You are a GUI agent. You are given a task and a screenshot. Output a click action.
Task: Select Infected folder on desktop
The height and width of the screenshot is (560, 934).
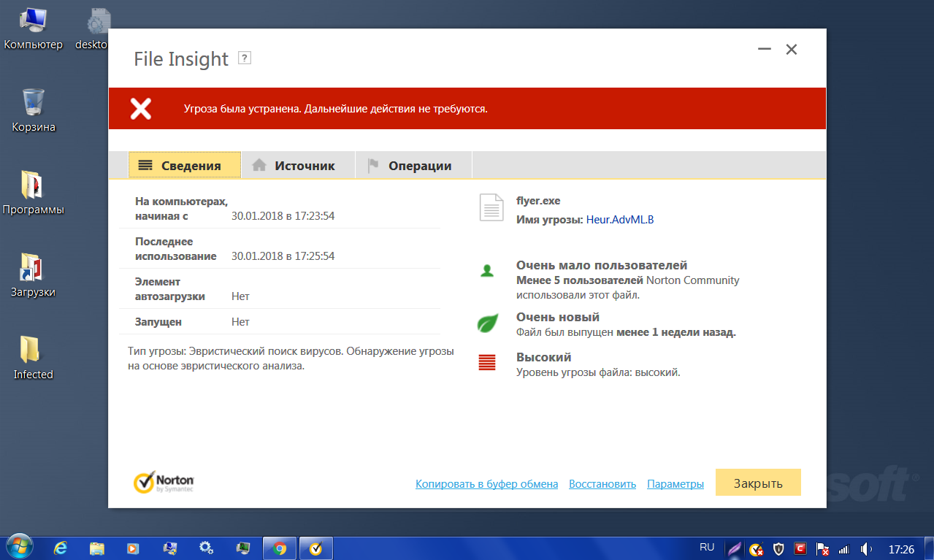click(x=33, y=358)
